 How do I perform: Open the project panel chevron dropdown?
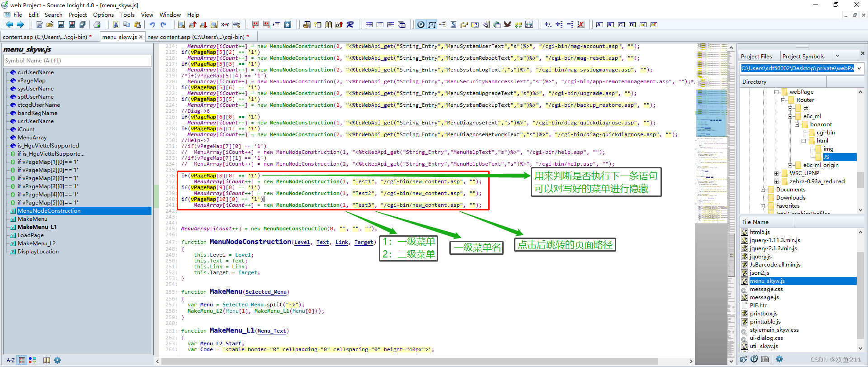pos(837,56)
